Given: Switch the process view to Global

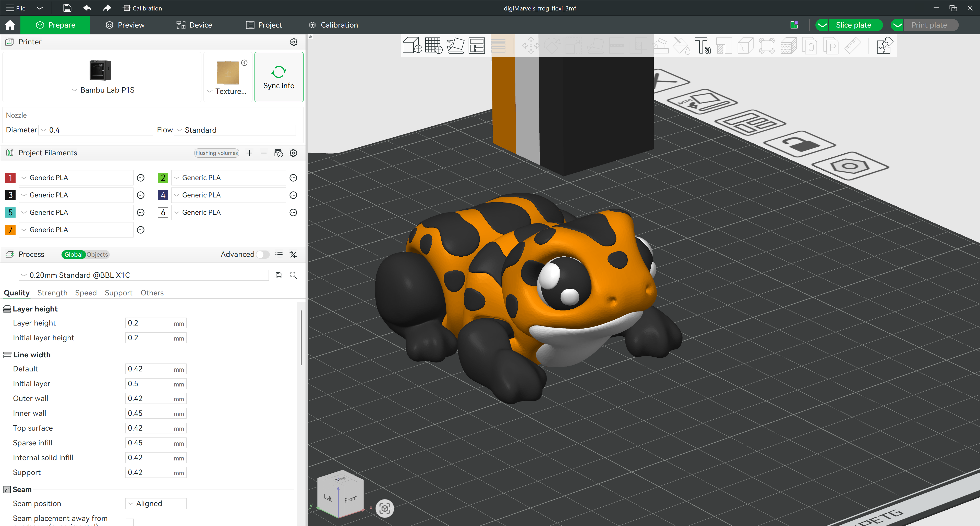Looking at the screenshot, I should click(x=74, y=255).
